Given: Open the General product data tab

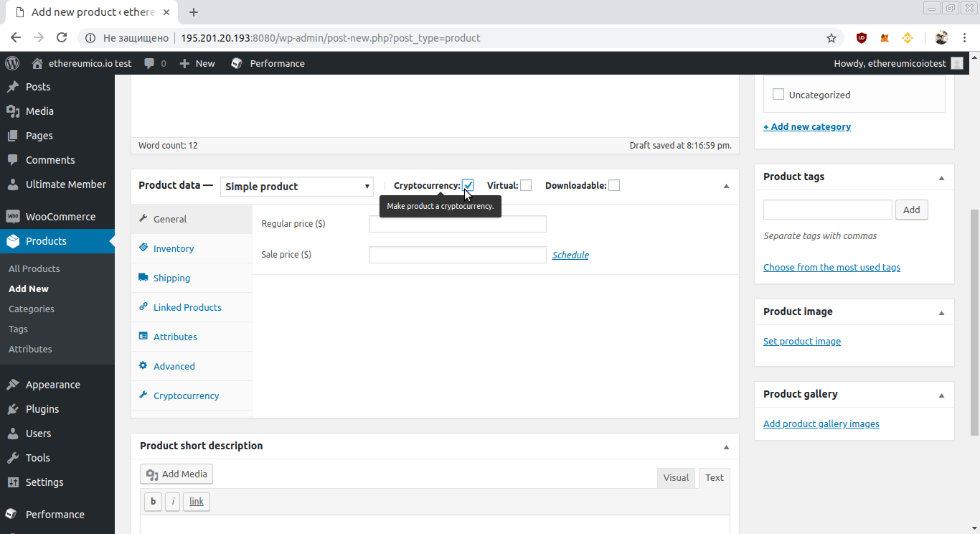Looking at the screenshot, I should click(192, 219).
